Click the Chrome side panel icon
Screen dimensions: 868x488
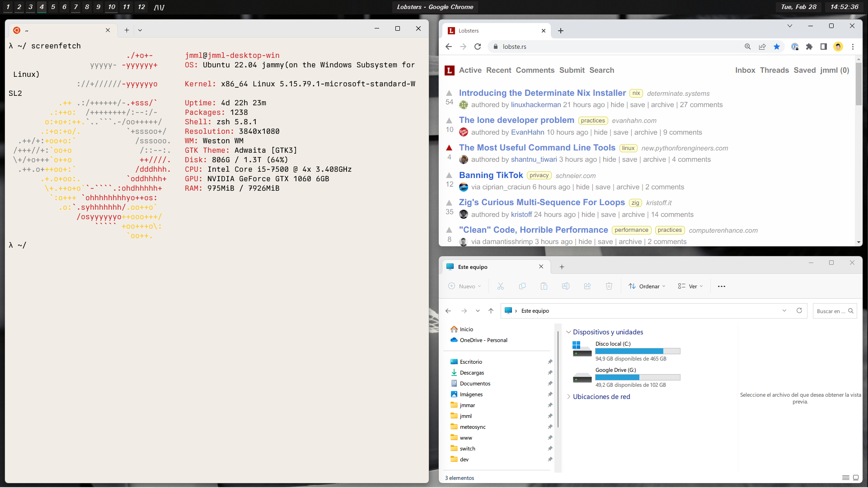823,47
